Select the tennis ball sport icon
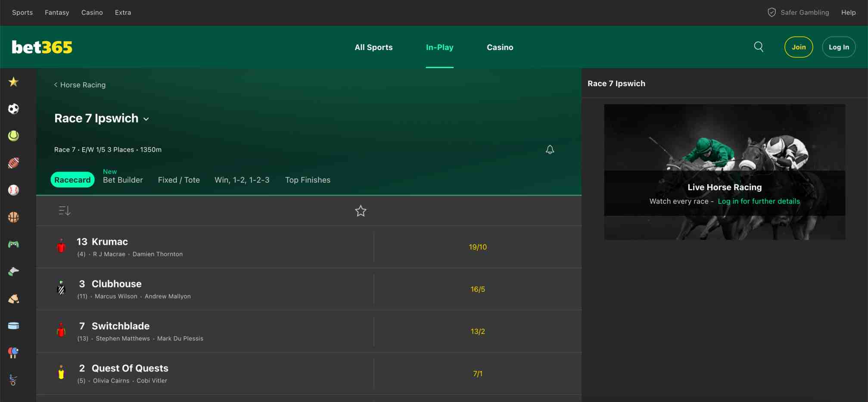This screenshot has height=402, width=868. tap(13, 136)
